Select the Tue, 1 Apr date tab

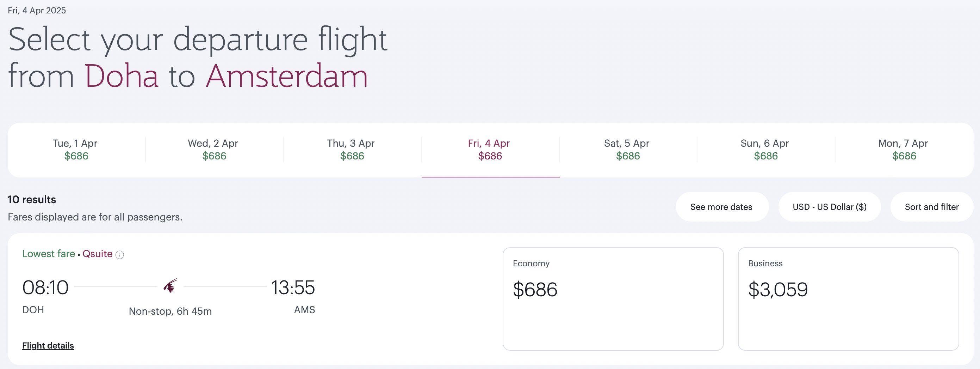click(76, 150)
